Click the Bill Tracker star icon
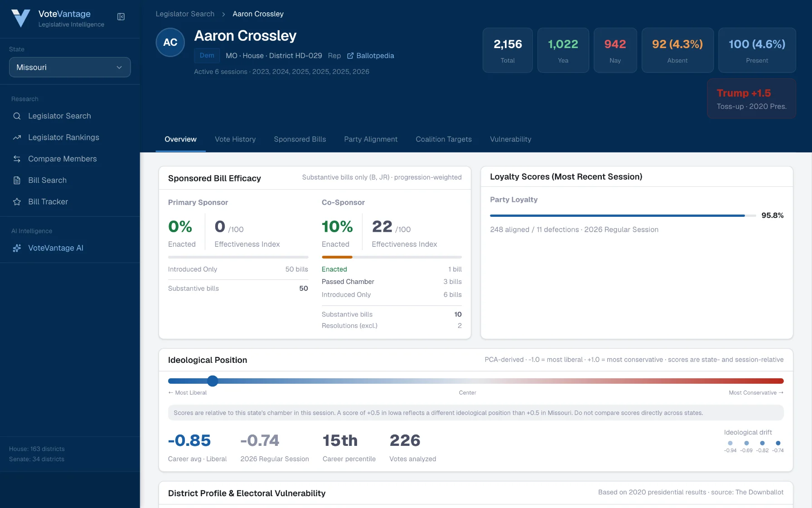The width and height of the screenshot is (812, 508). pos(17,201)
